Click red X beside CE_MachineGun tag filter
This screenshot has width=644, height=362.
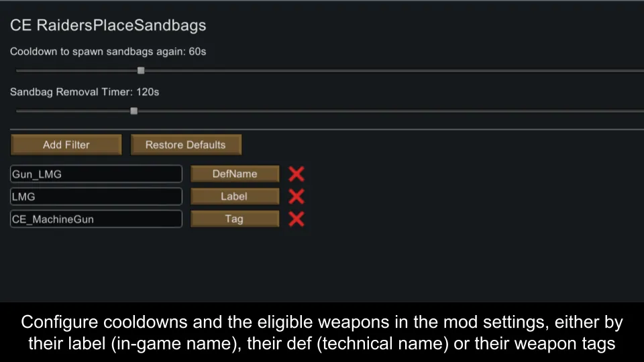297,219
